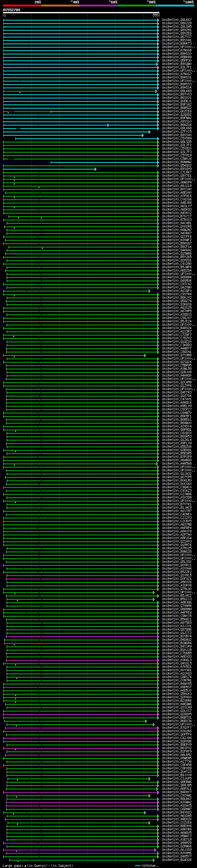This screenshot has width=197, height=868.
Task: Select the UniRef100_C5X589 label
Action: [177, 139]
